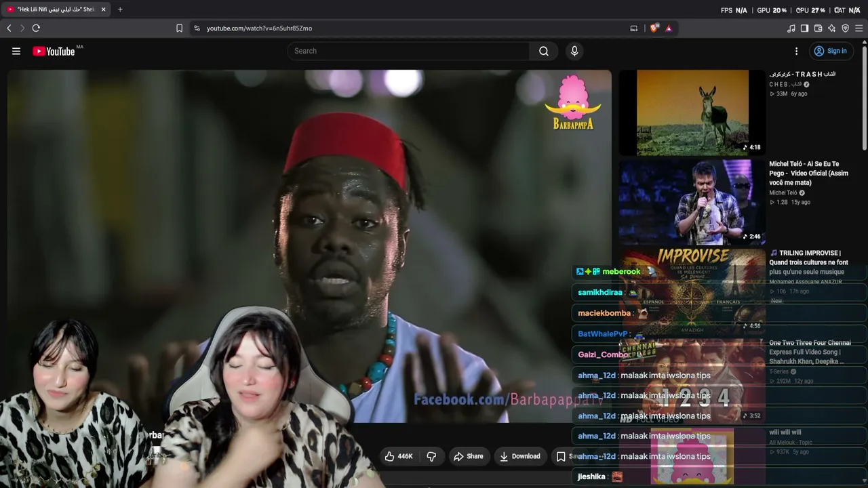The width and height of the screenshot is (868, 488).
Task: Open the Brave Wallet
Action: tap(818, 28)
